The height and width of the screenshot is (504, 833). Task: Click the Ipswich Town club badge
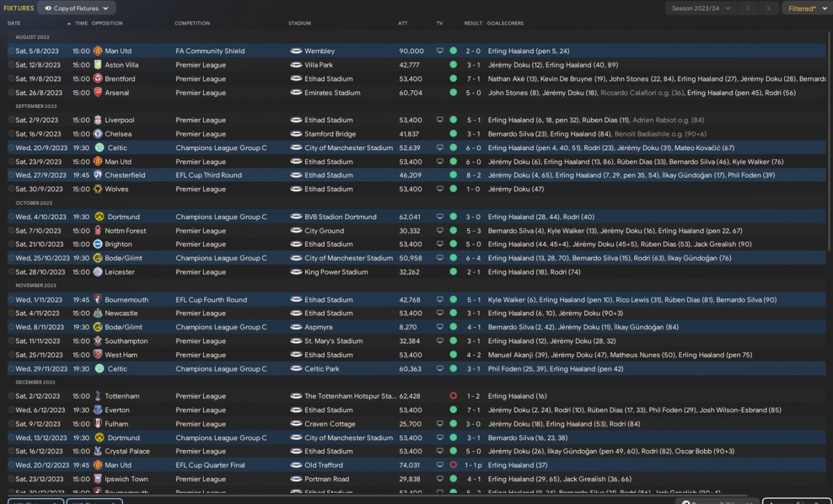[98, 479]
